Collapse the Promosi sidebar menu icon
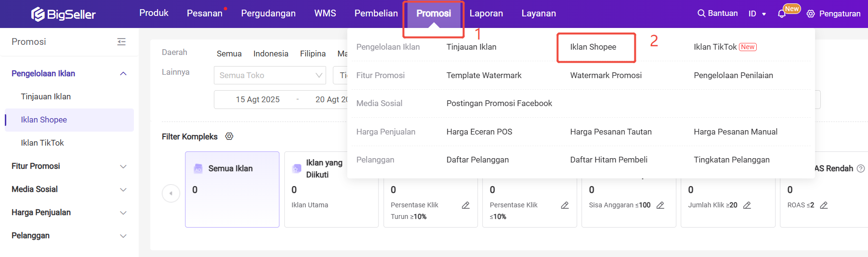The height and width of the screenshot is (257, 868). coord(121,42)
